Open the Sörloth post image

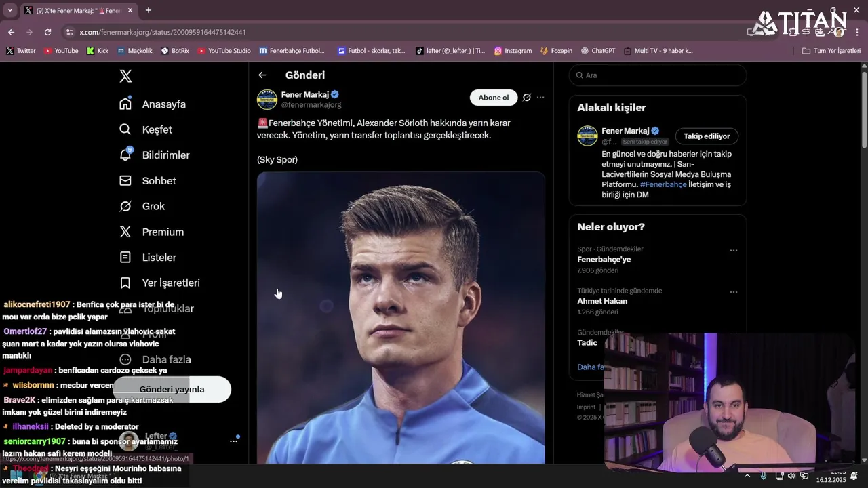click(401, 318)
